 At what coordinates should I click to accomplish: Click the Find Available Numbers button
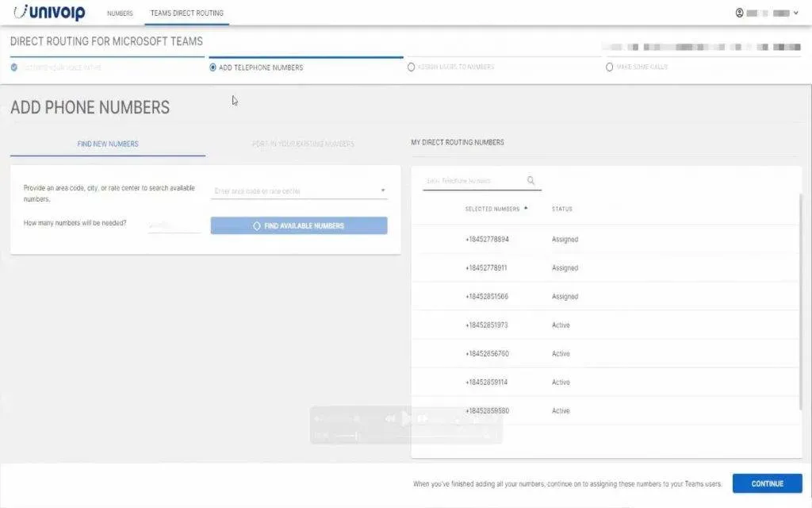tap(298, 225)
